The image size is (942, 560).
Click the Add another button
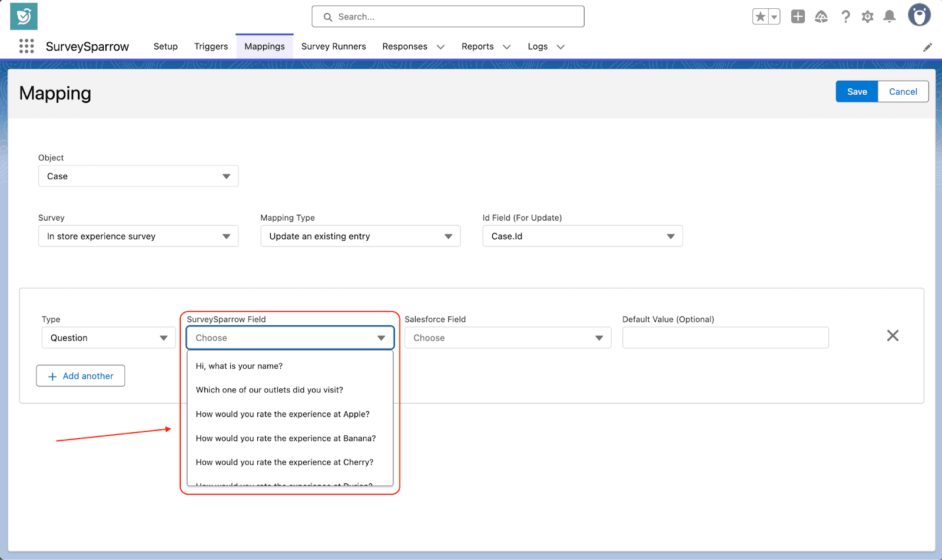tap(81, 376)
